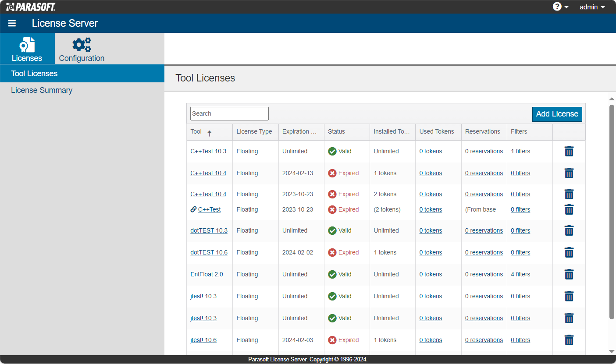Select the 2024-02-13 expiration date cell
The image size is (616, 364).
pos(298,173)
